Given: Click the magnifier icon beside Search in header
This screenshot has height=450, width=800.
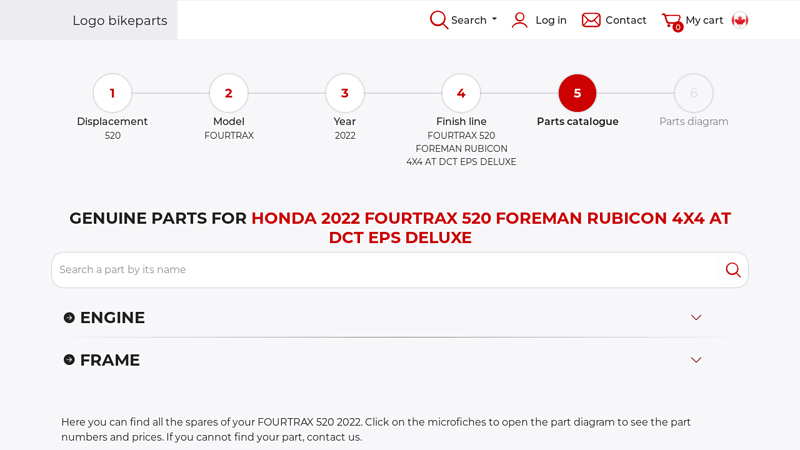Looking at the screenshot, I should [439, 20].
